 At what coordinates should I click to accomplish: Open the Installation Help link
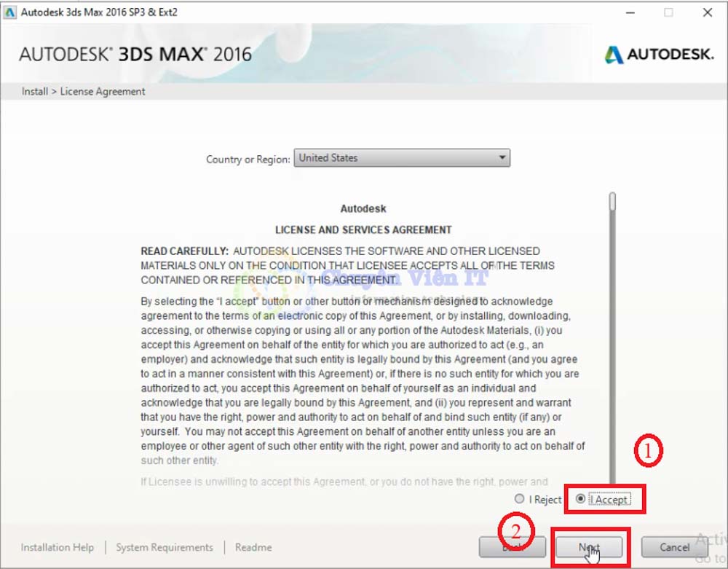point(58,547)
